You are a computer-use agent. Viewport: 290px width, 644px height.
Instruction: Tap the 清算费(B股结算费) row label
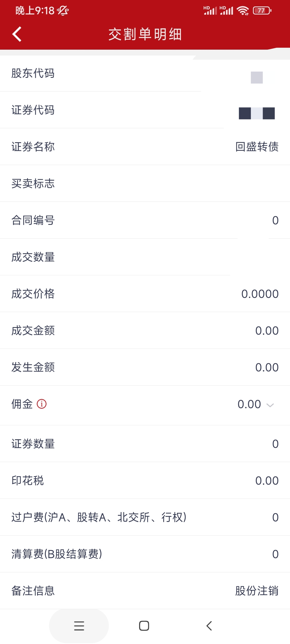pos(57,554)
